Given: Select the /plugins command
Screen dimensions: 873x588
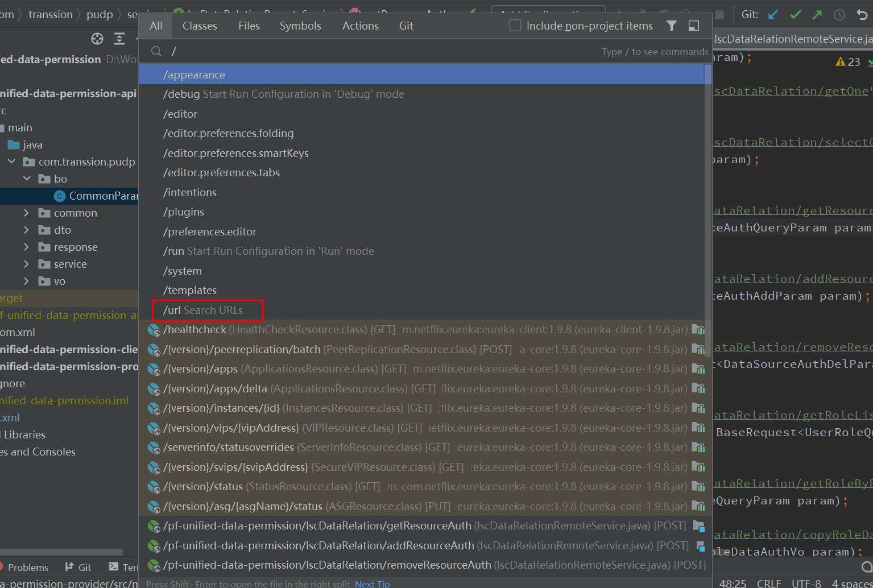Looking at the screenshot, I should (x=421, y=212).
